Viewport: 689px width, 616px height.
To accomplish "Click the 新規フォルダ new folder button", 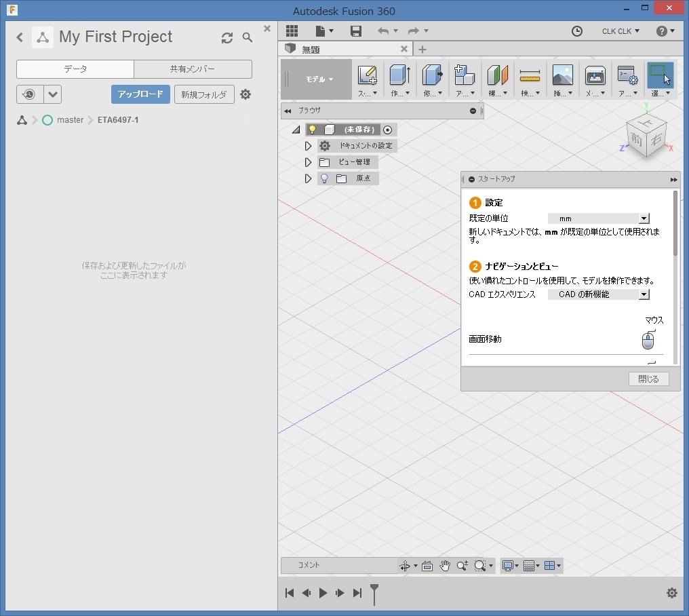I will (x=204, y=94).
